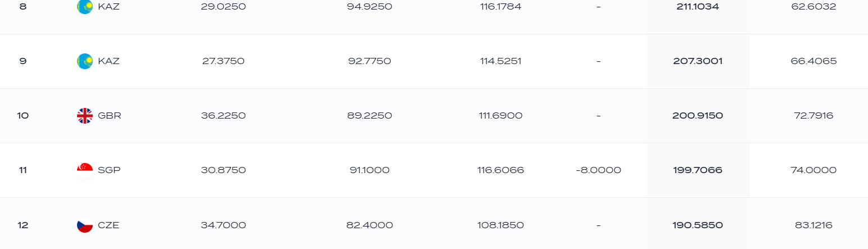Click the Kazakhstan flag in rank 8 row

click(84, 7)
